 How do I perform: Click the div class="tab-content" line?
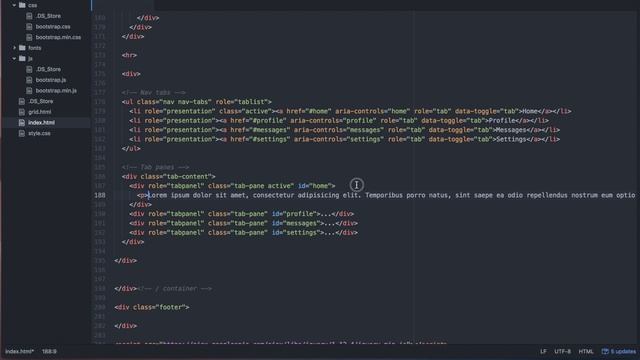(168, 176)
